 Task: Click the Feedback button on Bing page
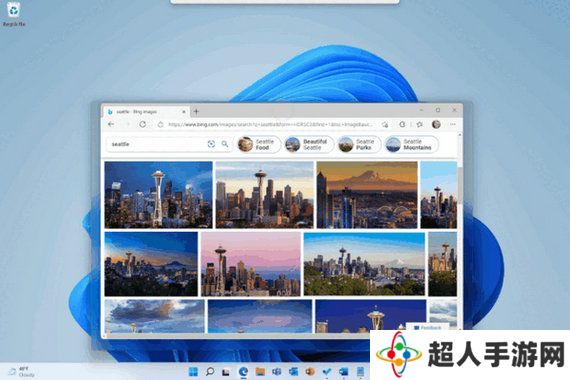point(428,328)
